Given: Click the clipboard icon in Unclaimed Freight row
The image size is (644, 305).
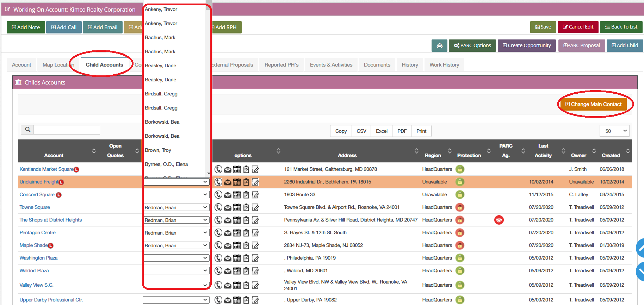Looking at the screenshot, I should click(246, 182).
